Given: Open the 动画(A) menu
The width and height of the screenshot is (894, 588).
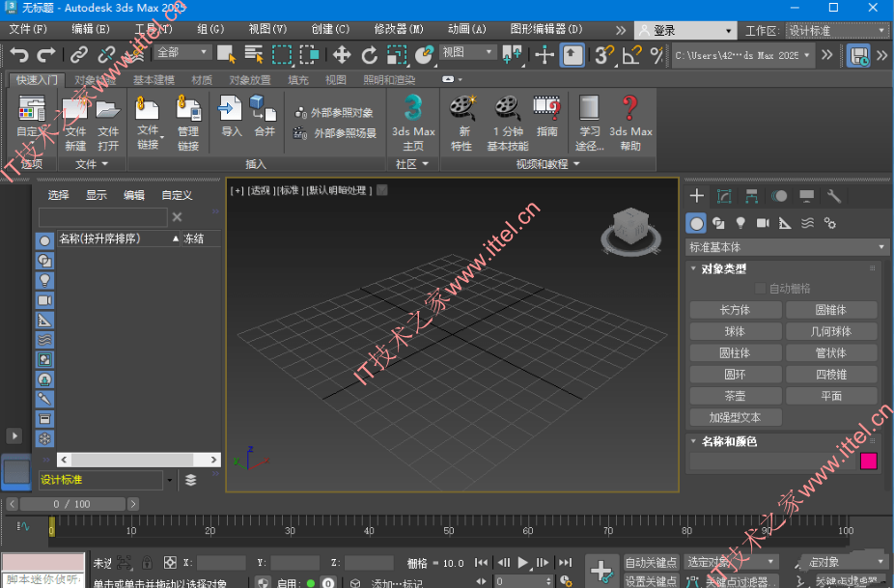Looking at the screenshot, I should (x=466, y=29).
